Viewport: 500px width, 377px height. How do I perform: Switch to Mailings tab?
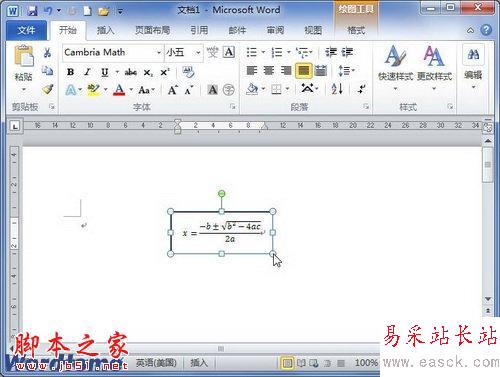tap(237, 30)
